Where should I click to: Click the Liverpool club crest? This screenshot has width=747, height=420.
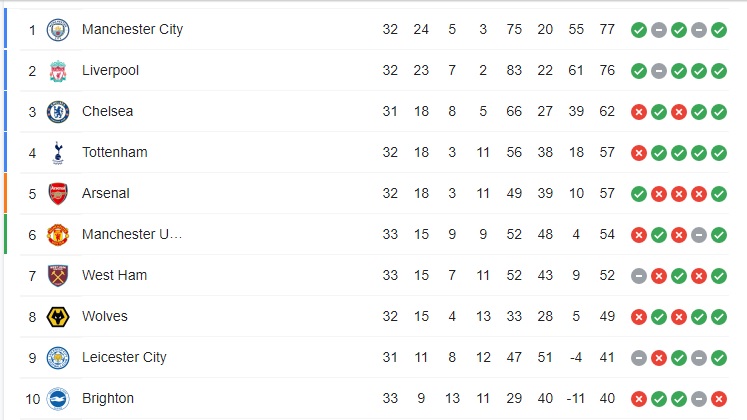pos(58,70)
